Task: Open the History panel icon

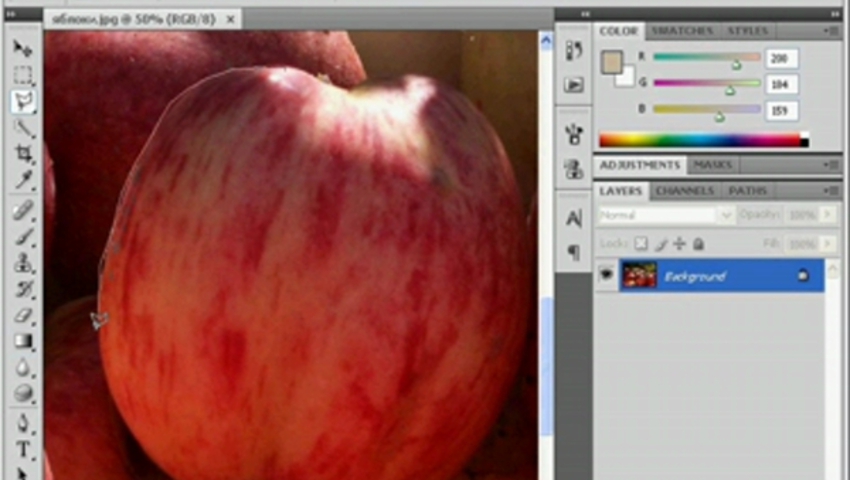Action: tap(574, 50)
